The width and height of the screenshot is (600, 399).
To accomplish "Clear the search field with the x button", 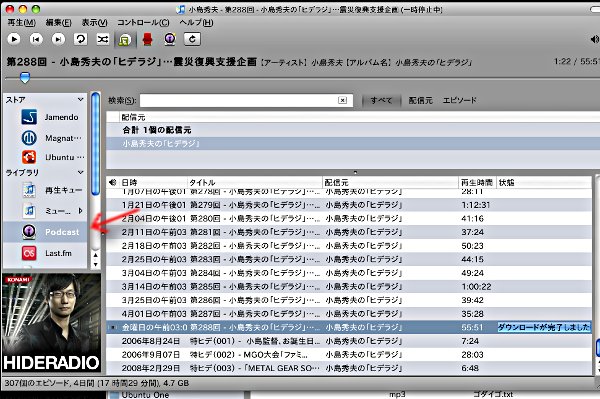I will [342, 100].
